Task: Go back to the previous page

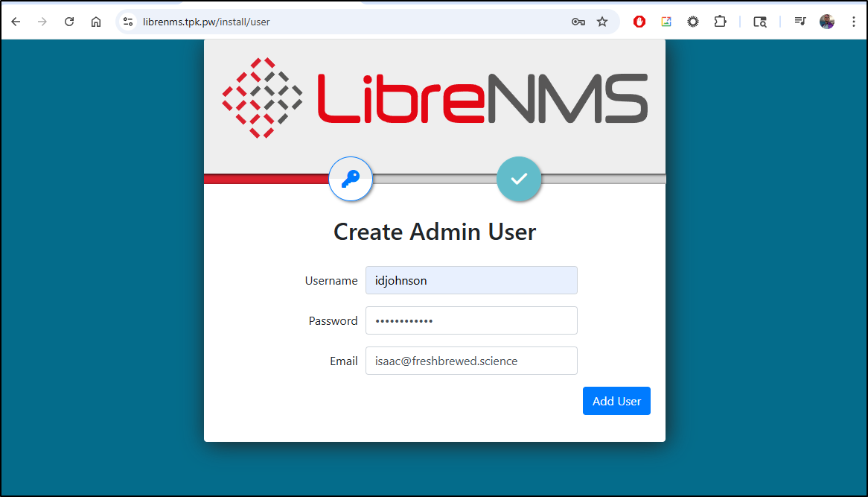Action: [16, 22]
